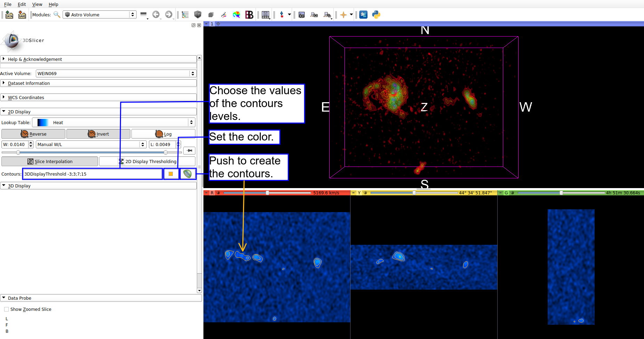Click the crosshair toolbar icon
644x339 pixels.
click(x=343, y=15)
